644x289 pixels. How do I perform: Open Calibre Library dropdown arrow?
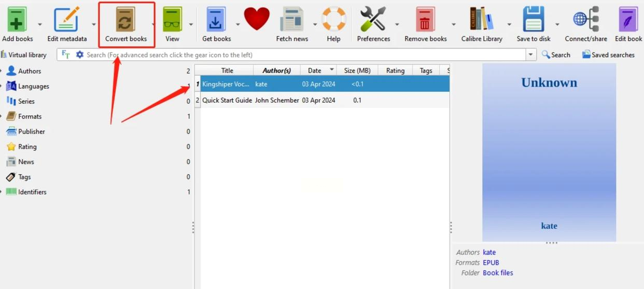509,24
